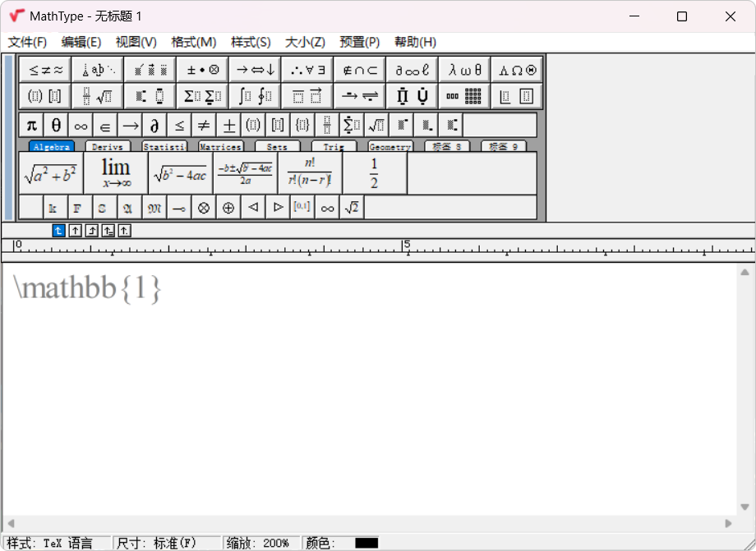Open subscript and superscript templates palette
Screen dimensions: 756x551
click(150, 96)
